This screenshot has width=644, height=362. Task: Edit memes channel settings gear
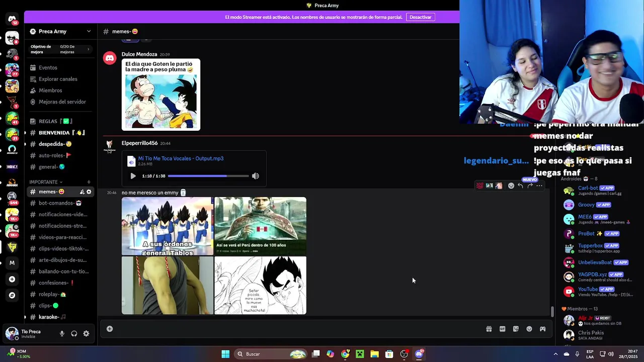[89, 192]
